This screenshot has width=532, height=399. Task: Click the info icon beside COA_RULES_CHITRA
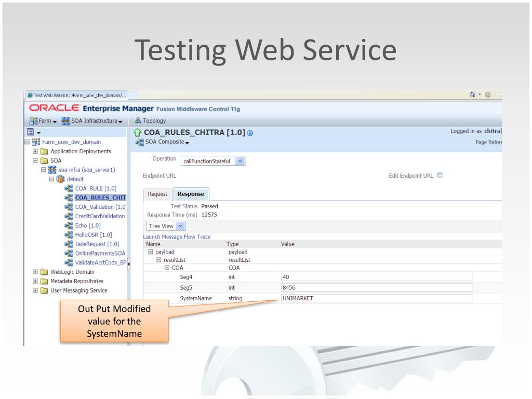pyautogui.click(x=250, y=133)
